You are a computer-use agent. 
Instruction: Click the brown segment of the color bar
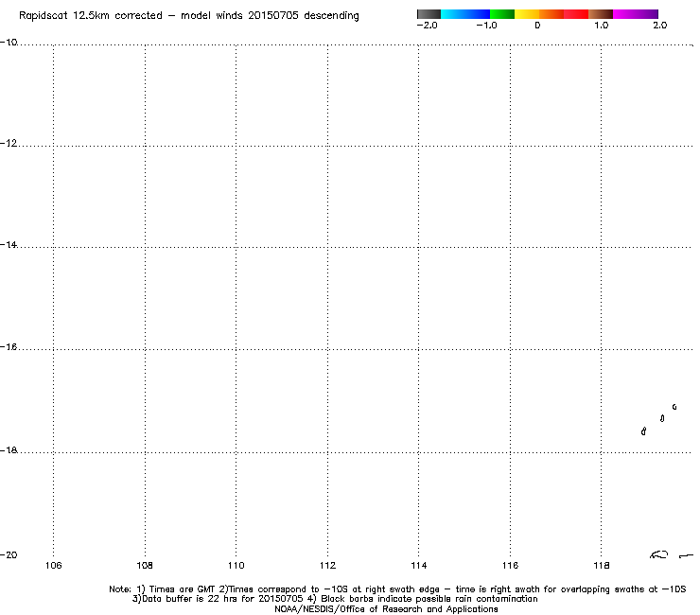pyautogui.click(x=601, y=14)
